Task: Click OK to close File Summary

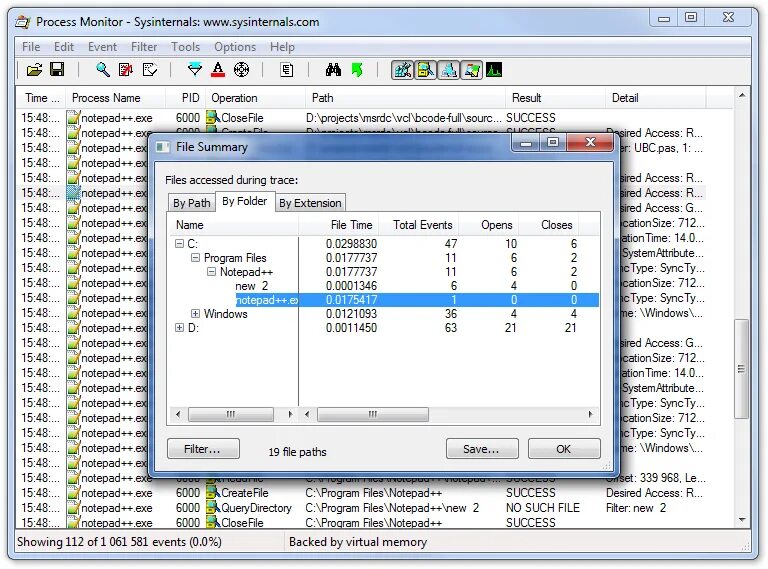Action: coord(564,449)
